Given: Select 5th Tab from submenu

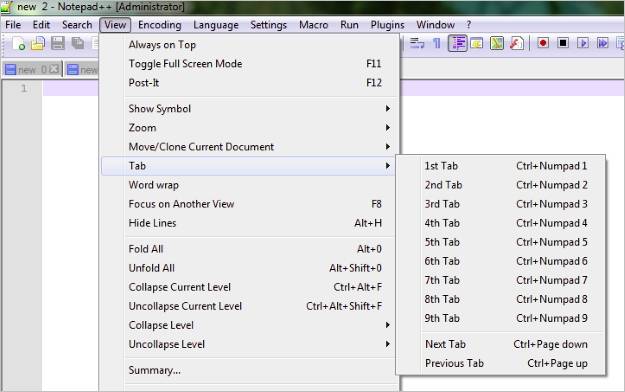Looking at the screenshot, I should (x=501, y=242).
